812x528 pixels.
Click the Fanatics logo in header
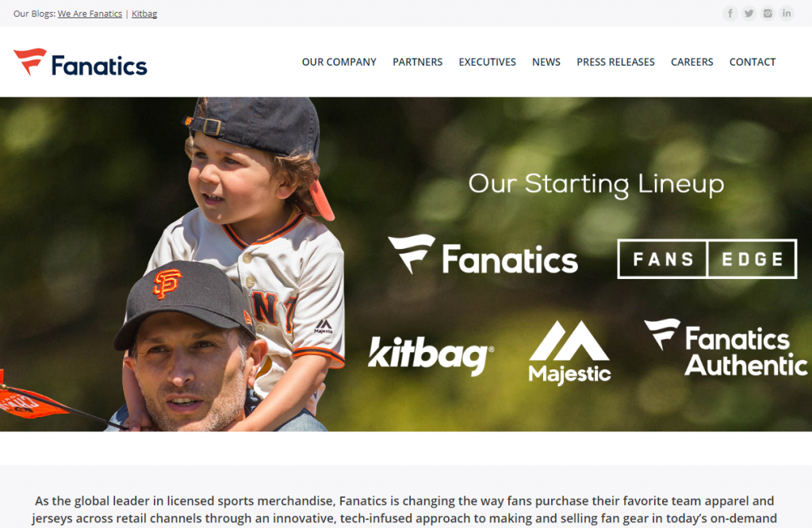80,63
